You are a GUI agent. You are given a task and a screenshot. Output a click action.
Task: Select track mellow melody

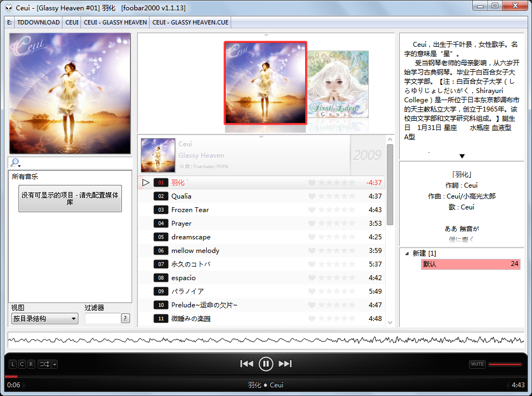262,250
